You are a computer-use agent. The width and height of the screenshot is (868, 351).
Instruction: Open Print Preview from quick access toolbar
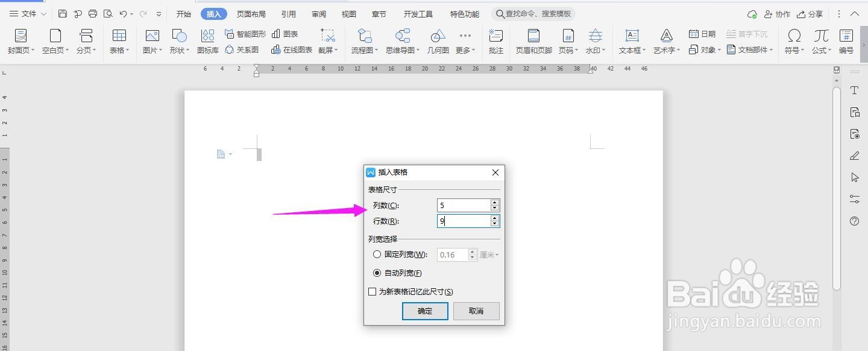tap(108, 14)
